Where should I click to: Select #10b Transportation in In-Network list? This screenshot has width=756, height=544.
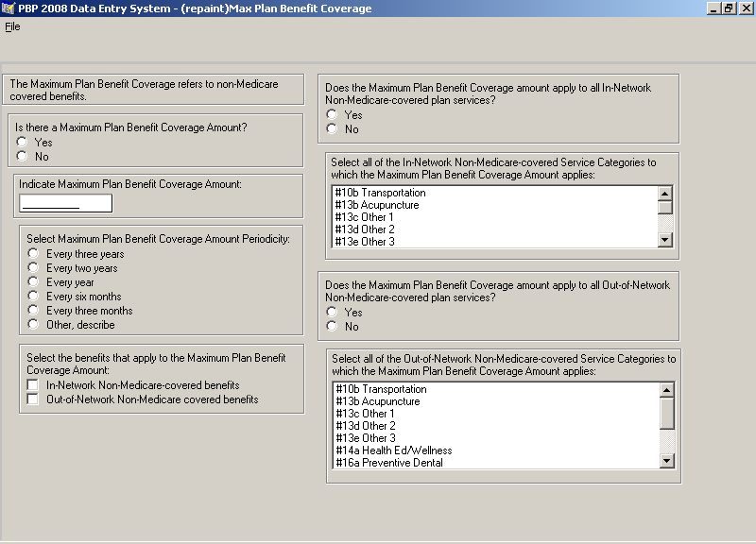point(495,193)
